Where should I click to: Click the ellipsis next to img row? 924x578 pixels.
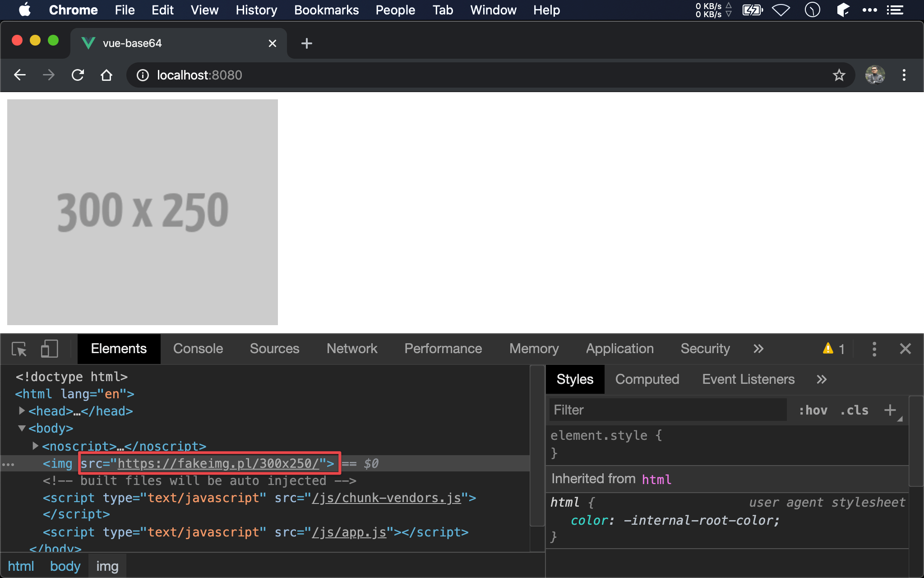click(x=8, y=464)
